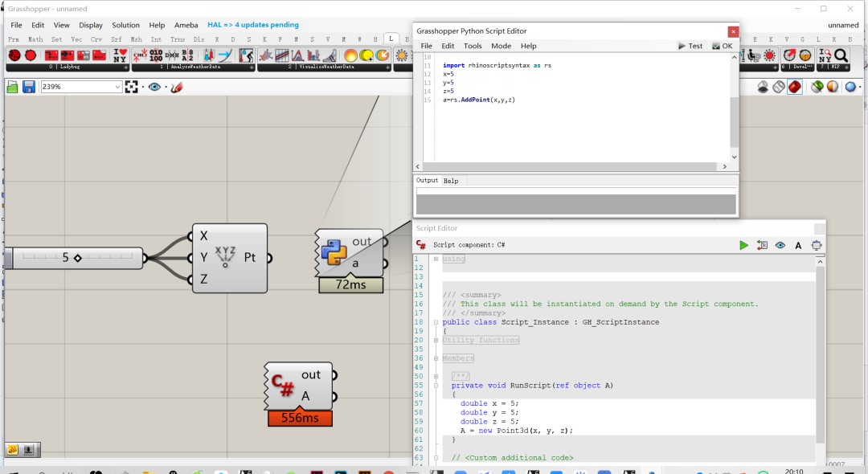The image size is (868, 474).
Task: Open the Ameba menu
Action: (x=186, y=25)
